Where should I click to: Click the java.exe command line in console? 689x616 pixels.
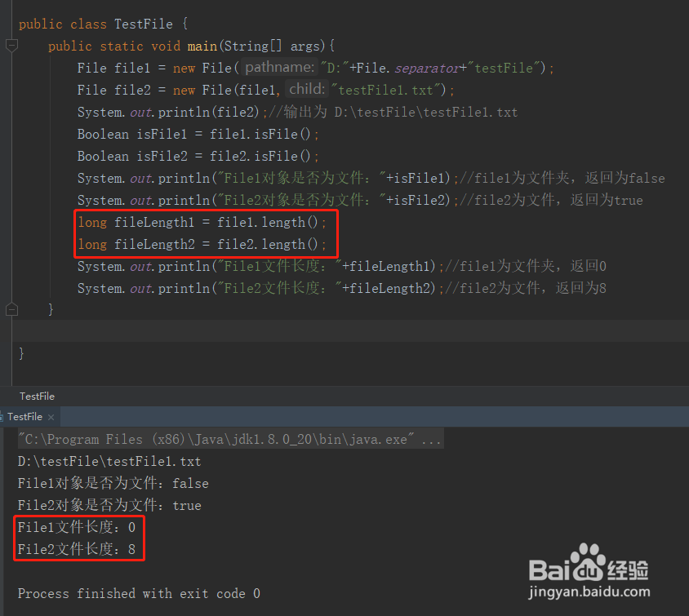[x=231, y=439]
